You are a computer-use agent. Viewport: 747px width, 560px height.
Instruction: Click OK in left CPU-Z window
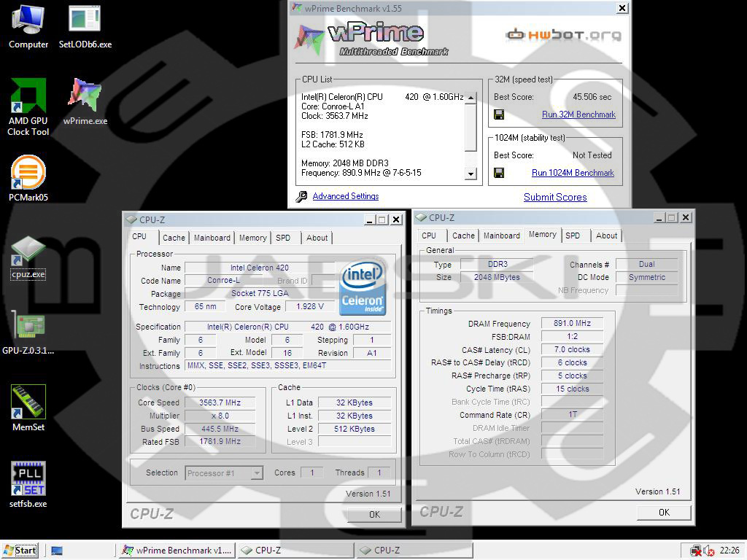(x=374, y=514)
